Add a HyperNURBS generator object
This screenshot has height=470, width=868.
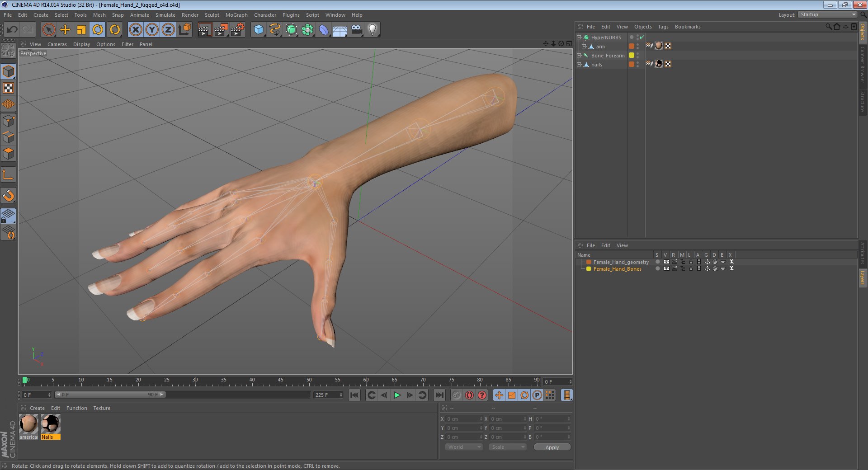pos(292,30)
